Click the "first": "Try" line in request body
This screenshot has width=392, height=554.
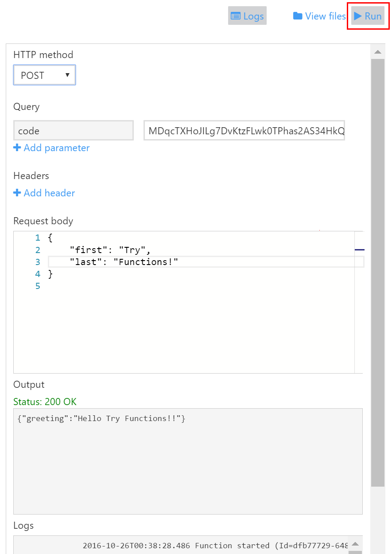110,250
